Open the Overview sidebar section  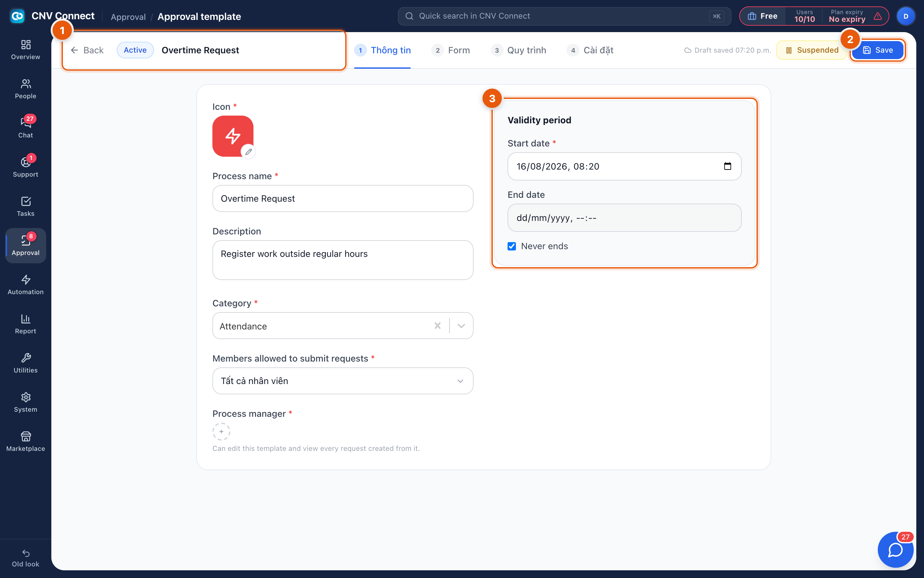(x=26, y=50)
